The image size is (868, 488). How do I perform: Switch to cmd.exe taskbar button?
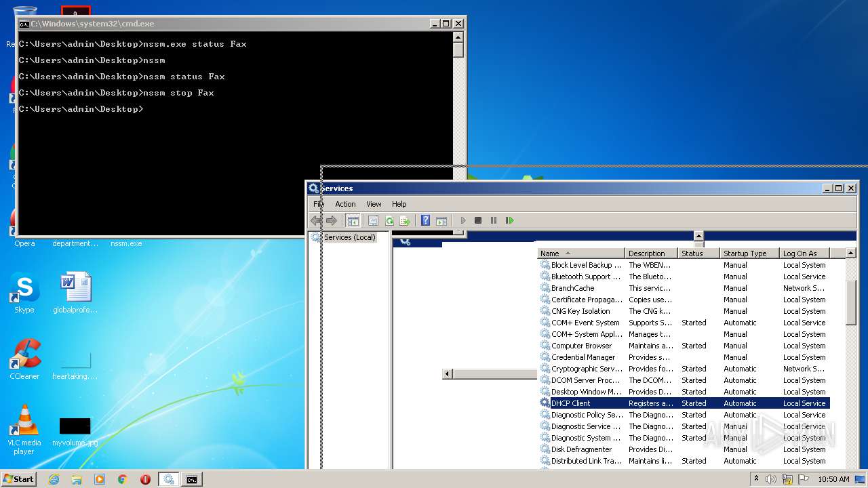click(x=192, y=479)
